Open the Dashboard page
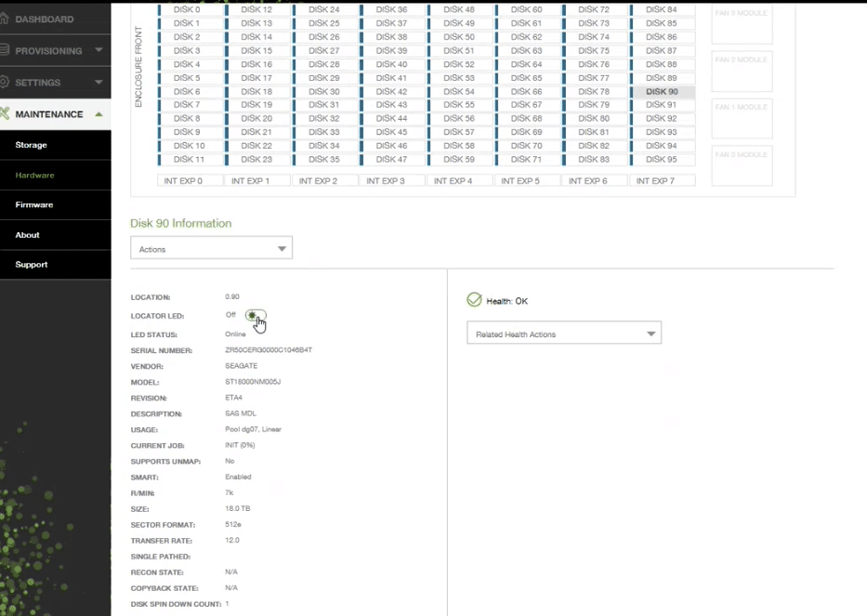867x616 pixels. (45, 19)
